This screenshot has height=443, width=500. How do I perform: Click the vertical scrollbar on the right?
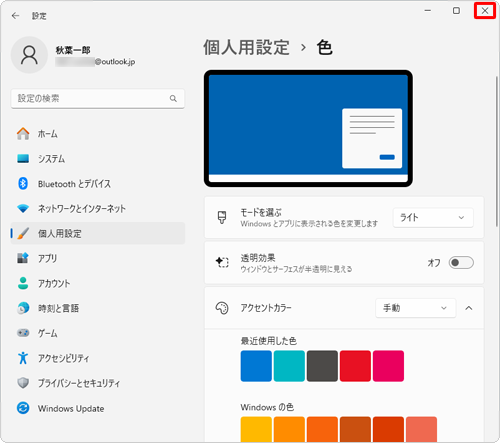[497, 152]
